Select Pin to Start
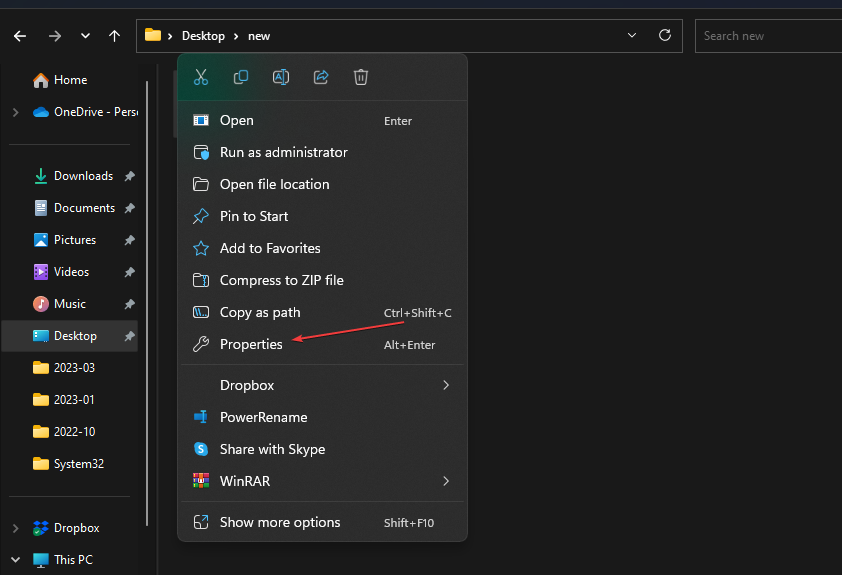This screenshot has width=842, height=575. [x=322, y=216]
